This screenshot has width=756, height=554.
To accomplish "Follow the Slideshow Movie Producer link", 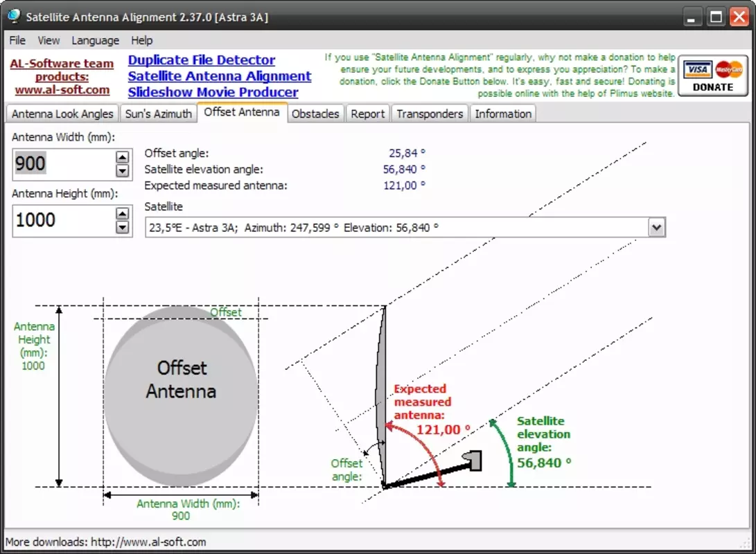I will pyautogui.click(x=213, y=92).
